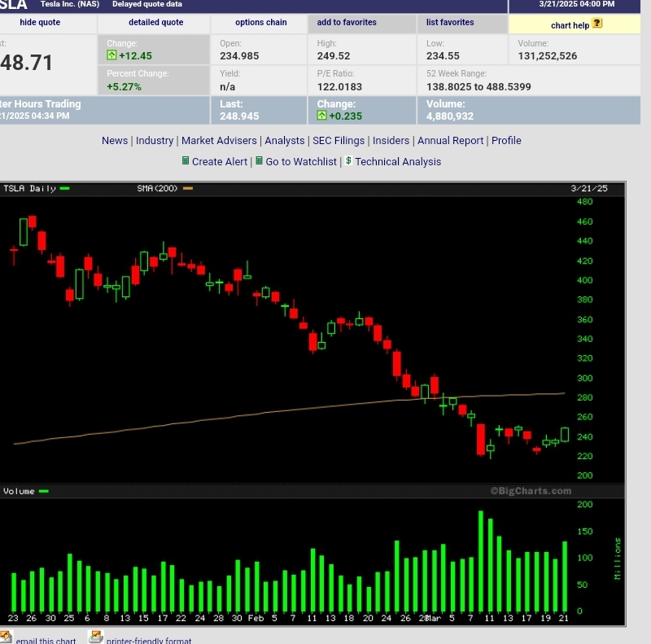Click the Go to Watchlist icon
651x644 pixels.
click(259, 160)
